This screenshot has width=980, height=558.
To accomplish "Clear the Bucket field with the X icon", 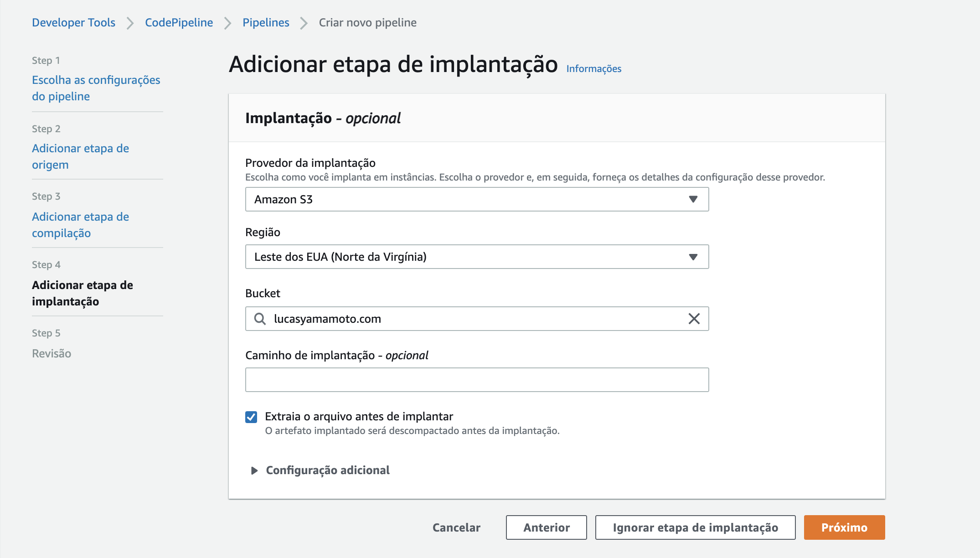I will click(x=694, y=319).
